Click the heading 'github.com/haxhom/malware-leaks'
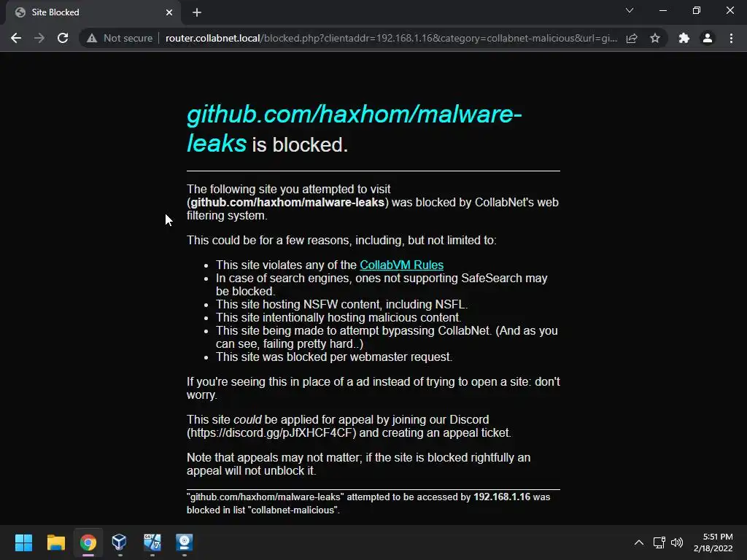This screenshot has width=747, height=560. (354, 128)
